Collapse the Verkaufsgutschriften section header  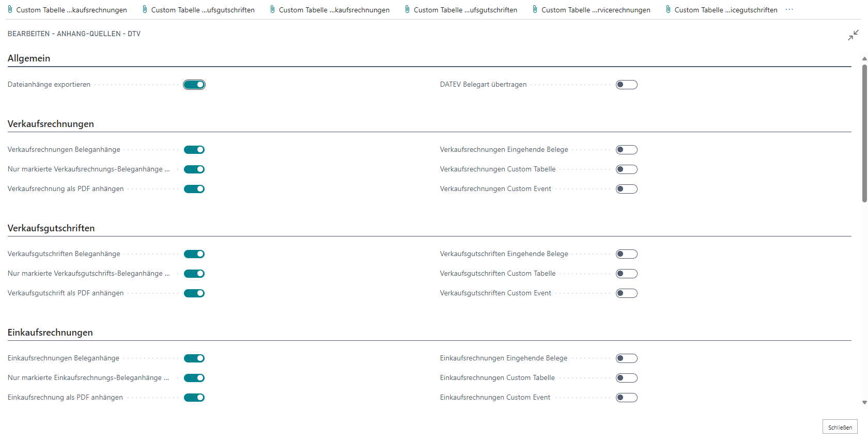click(51, 228)
